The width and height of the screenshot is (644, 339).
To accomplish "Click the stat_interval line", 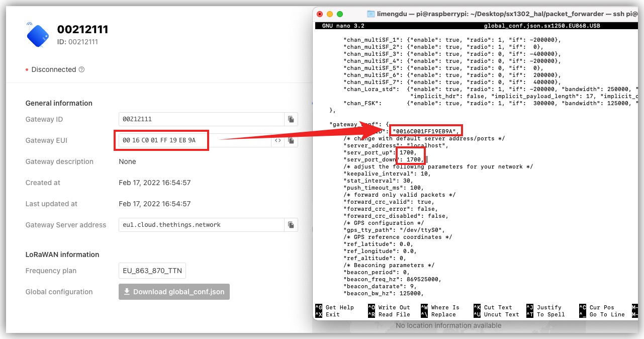I will pyautogui.click(x=378, y=181).
